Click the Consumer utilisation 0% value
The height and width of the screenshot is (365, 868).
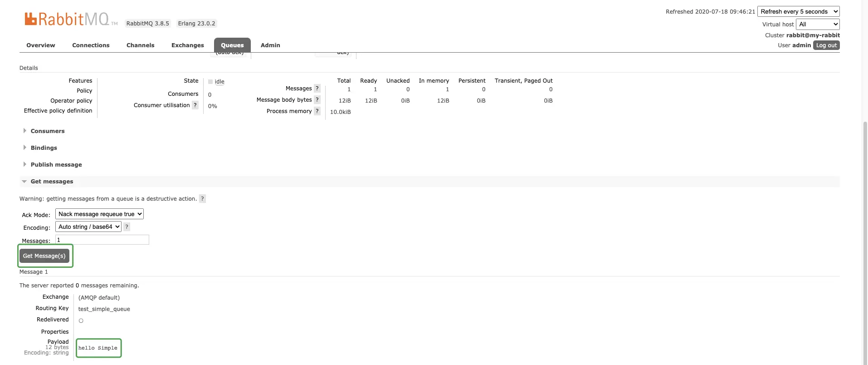coord(212,106)
